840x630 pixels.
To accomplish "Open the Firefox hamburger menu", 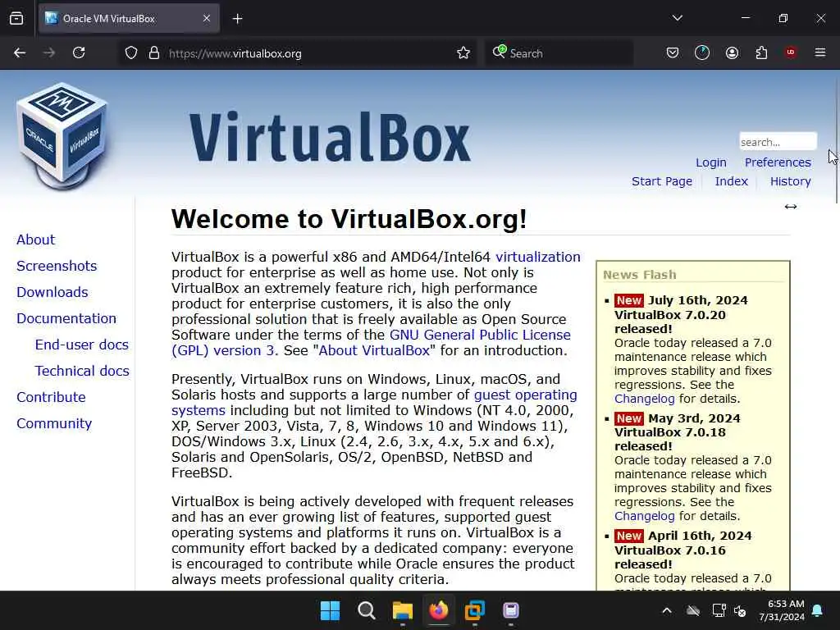I will pos(820,52).
